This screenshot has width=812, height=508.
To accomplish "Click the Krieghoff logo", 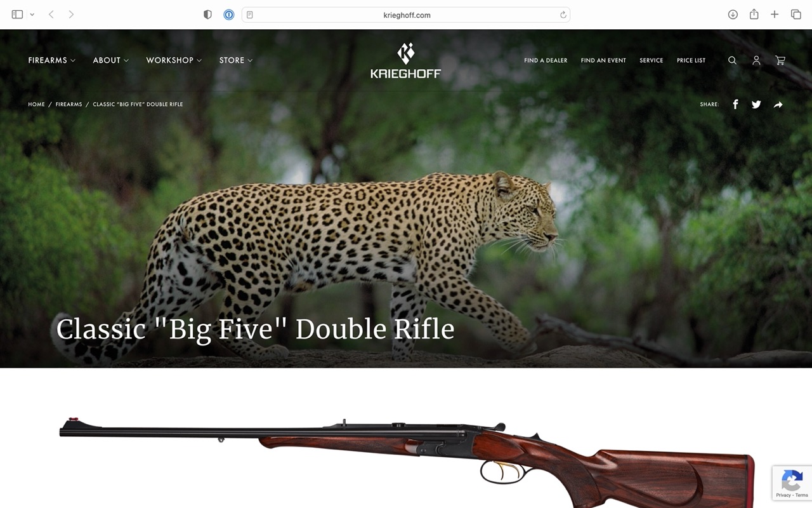I will click(x=406, y=60).
